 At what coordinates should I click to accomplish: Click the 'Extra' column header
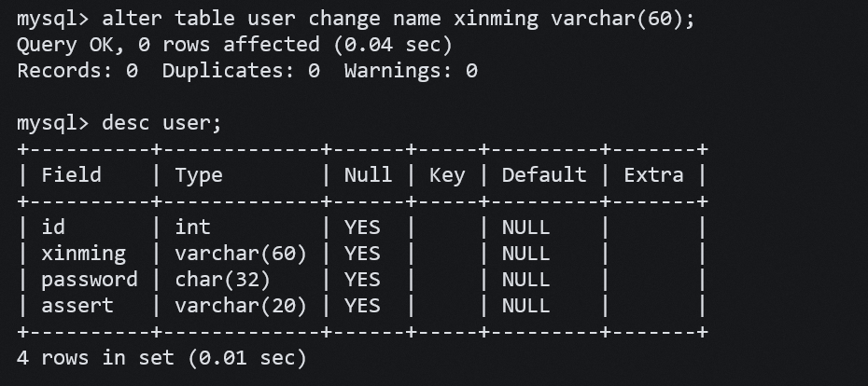[x=653, y=175]
